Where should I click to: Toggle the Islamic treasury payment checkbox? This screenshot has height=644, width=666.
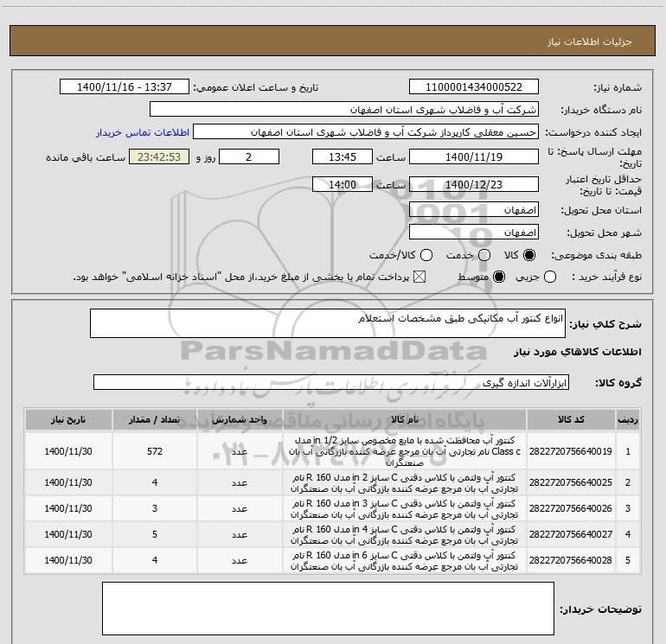pos(419,277)
